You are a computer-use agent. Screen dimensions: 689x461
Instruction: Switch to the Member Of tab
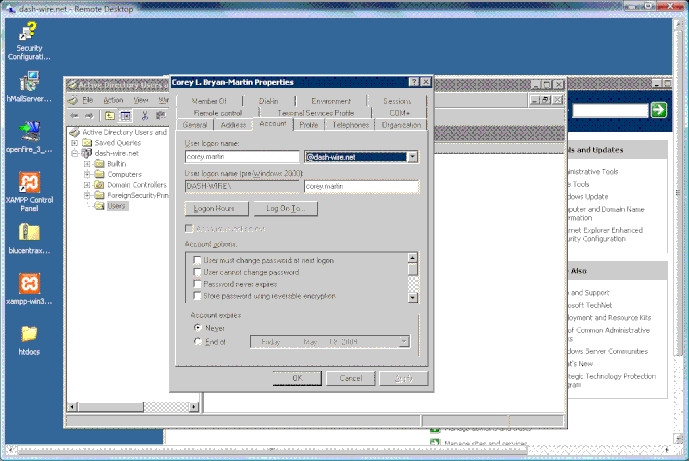[x=209, y=101]
